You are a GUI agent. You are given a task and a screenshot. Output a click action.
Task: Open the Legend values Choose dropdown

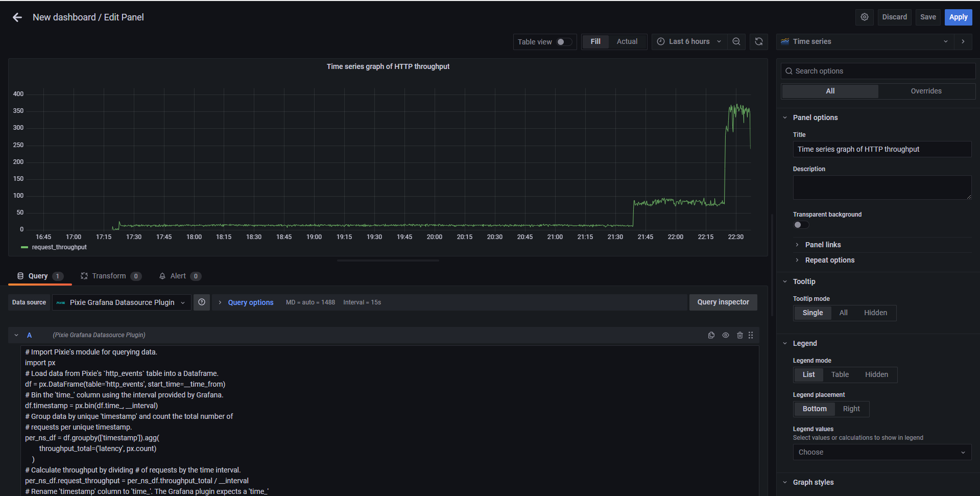pyautogui.click(x=882, y=452)
